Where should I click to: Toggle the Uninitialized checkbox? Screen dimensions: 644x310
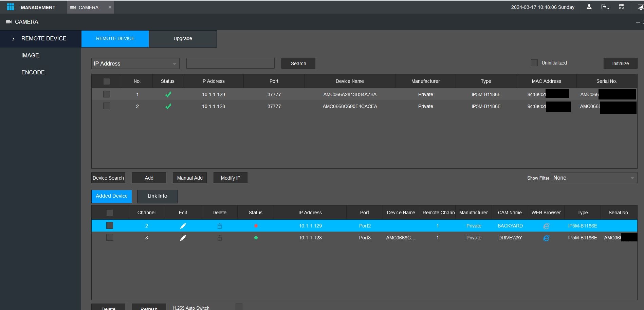click(x=534, y=63)
